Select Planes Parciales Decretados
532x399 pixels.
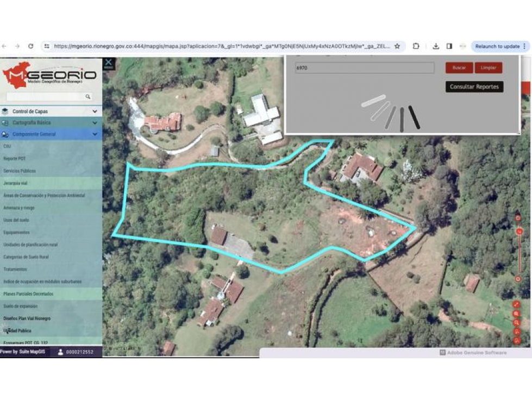click(28, 294)
